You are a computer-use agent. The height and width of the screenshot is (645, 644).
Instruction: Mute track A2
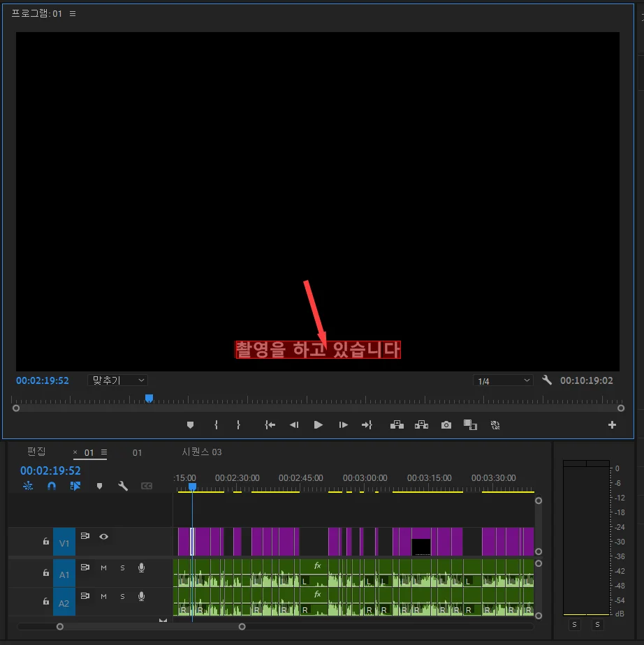pyautogui.click(x=103, y=596)
